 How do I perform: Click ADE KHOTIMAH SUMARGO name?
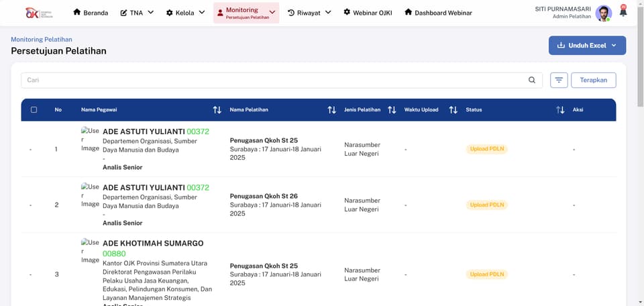coord(153,244)
